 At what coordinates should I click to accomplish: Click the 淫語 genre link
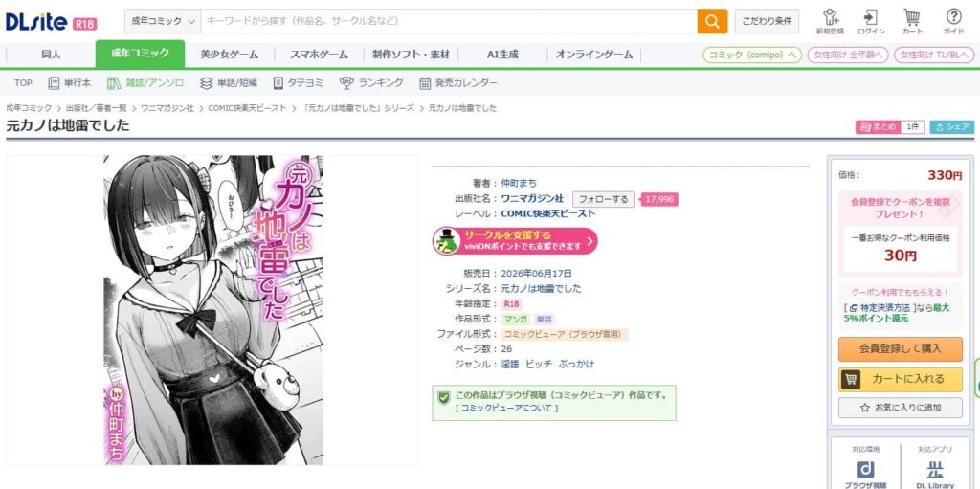[510, 364]
